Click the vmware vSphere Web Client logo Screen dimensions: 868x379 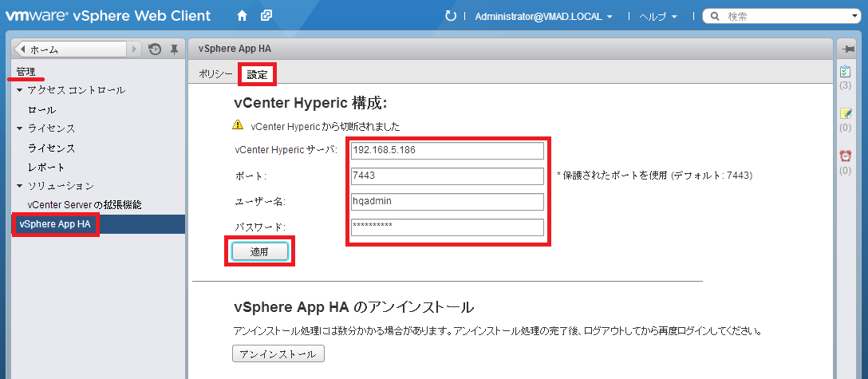[108, 15]
